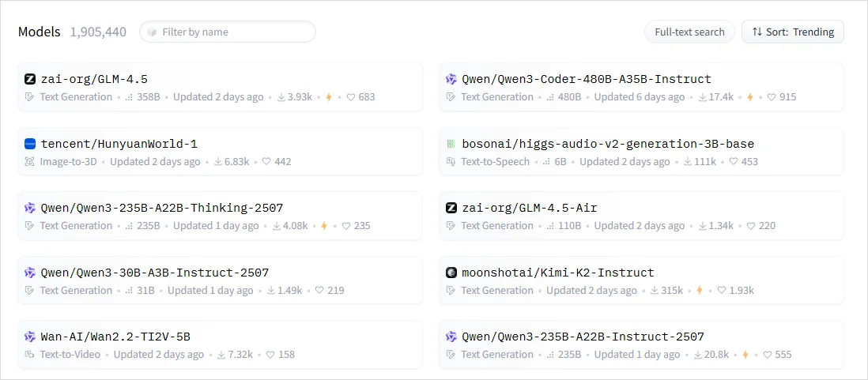Click the tencent avatar icon beside HunyuanWorld-1
The height and width of the screenshot is (380, 868).
click(x=30, y=144)
